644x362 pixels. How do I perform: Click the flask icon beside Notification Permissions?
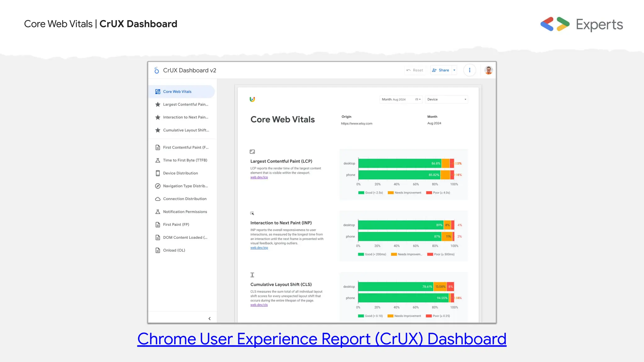click(158, 212)
